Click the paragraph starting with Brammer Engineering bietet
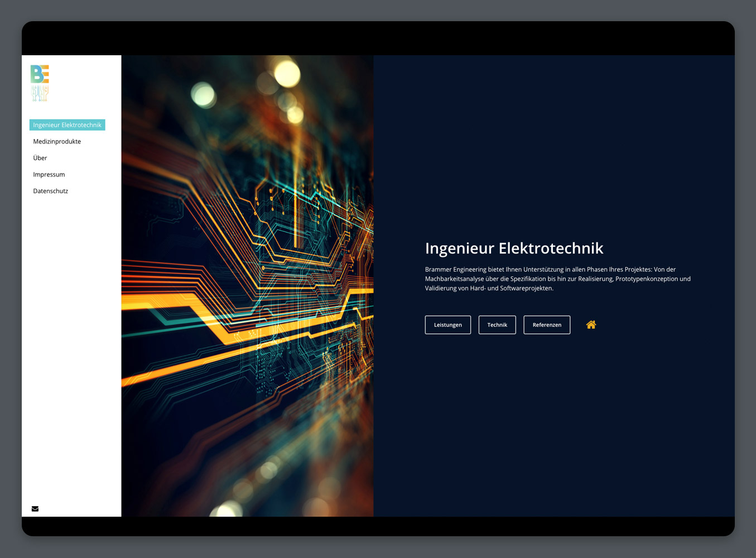This screenshot has width=756, height=558. pyautogui.click(x=558, y=279)
